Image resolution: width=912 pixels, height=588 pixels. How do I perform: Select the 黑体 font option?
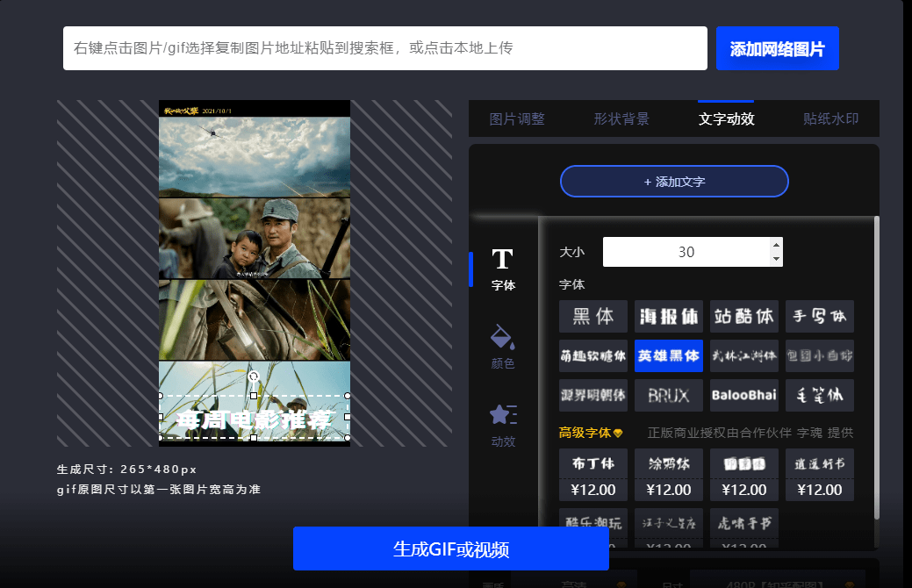[x=593, y=316]
